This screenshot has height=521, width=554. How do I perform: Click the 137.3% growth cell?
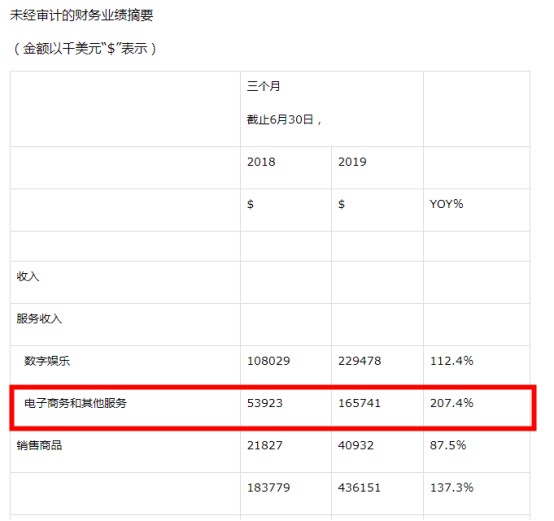click(452, 488)
